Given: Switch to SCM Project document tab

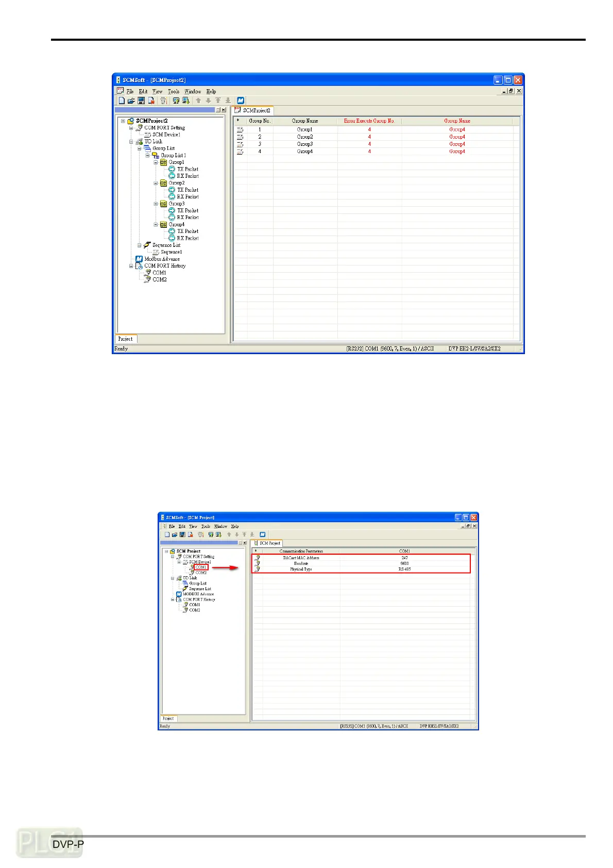Looking at the screenshot, I should point(267,543).
